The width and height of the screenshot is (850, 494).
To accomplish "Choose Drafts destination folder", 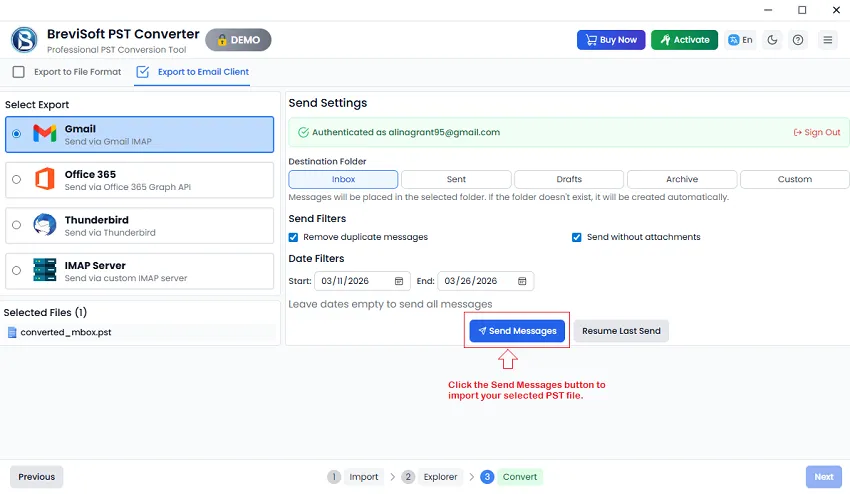I will [569, 179].
